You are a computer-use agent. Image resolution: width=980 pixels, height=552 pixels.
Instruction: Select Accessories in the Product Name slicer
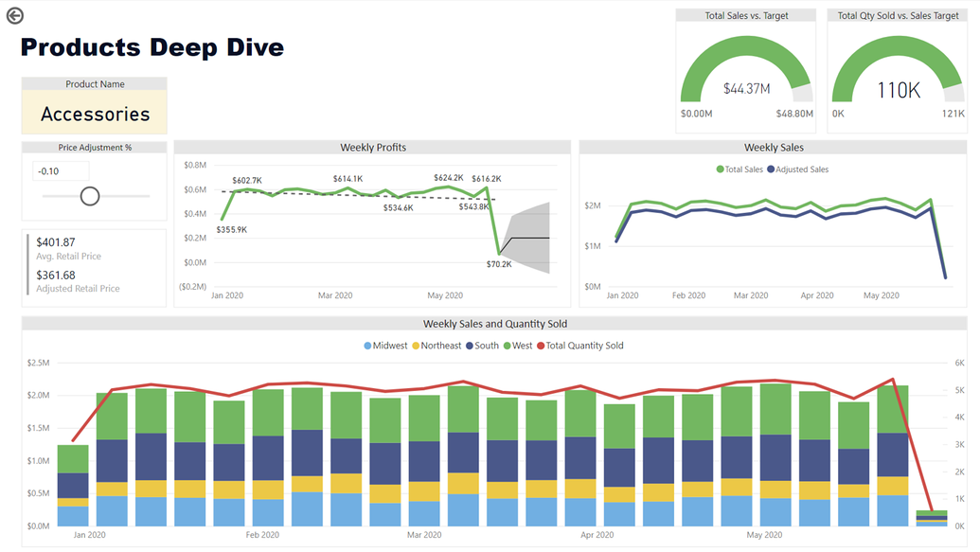tap(94, 113)
